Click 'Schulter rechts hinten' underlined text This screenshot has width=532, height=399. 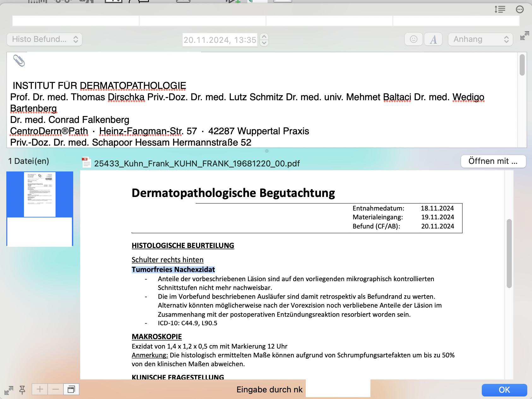[168, 260]
